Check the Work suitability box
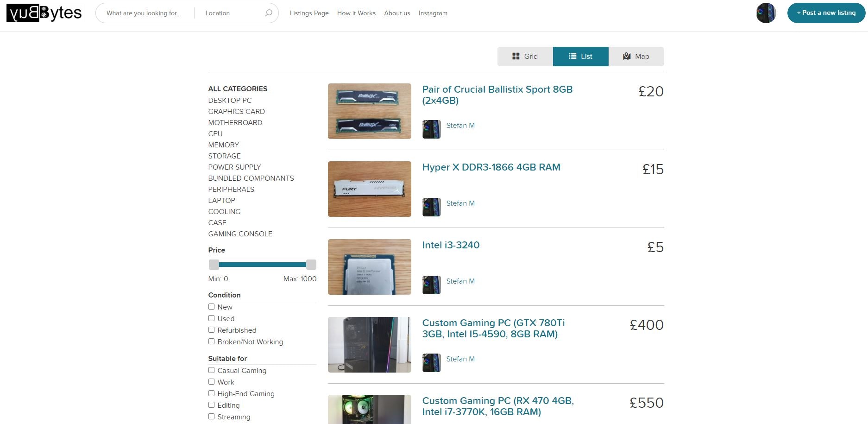This screenshot has width=868, height=424. click(x=211, y=382)
